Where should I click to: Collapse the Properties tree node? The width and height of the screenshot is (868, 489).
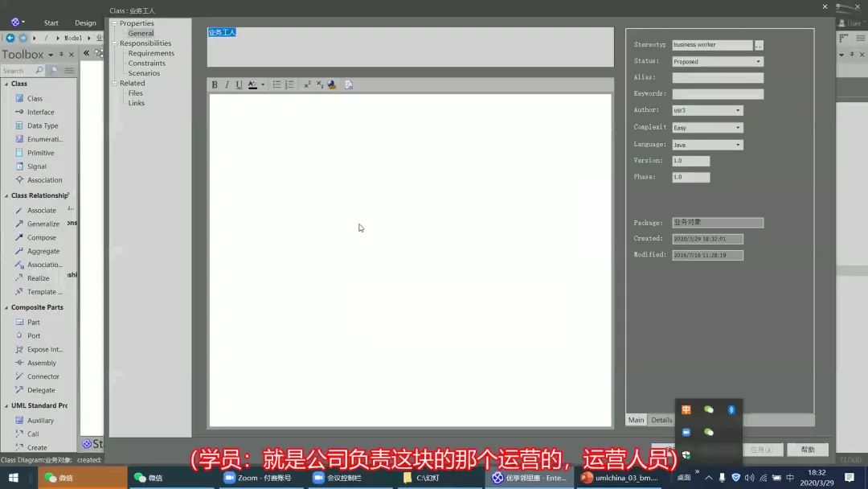pos(115,23)
